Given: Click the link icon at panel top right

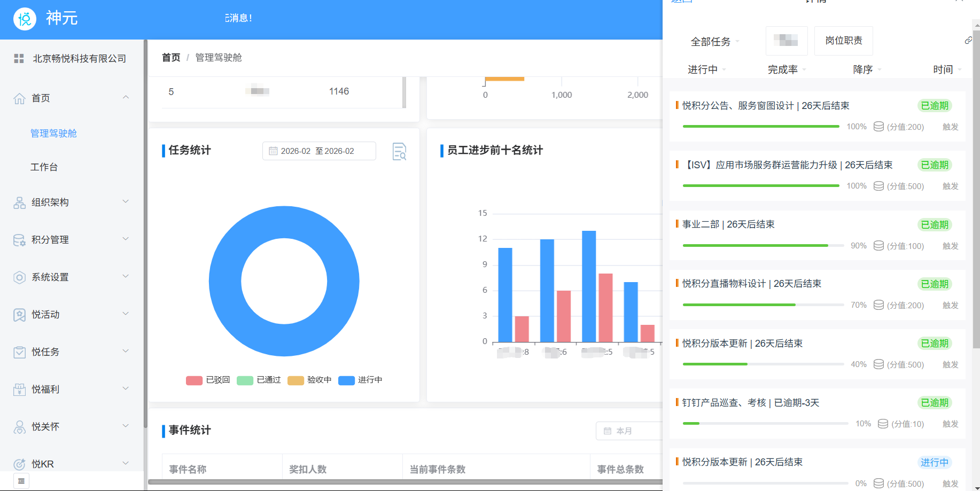Looking at the screenshot, I should 968,40.
